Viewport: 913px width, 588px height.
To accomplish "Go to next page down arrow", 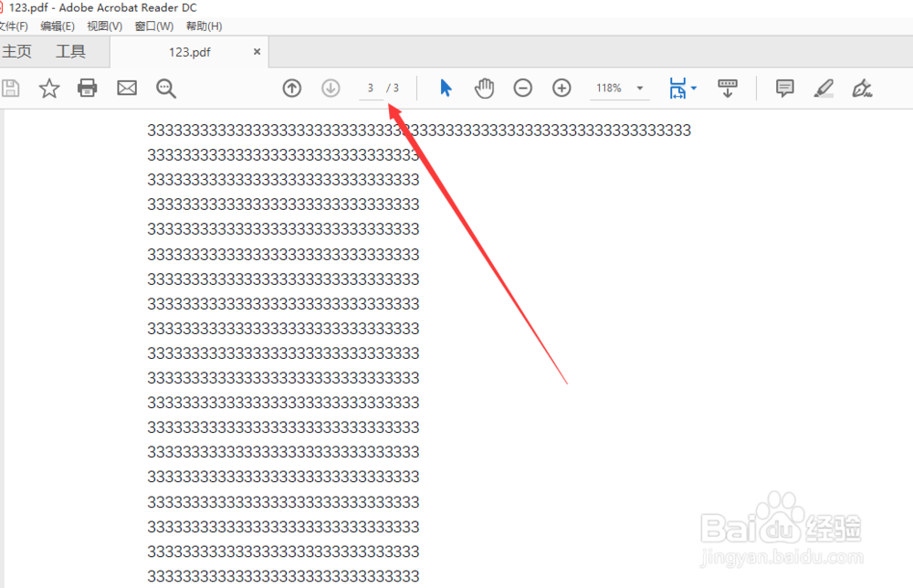I will (331, 88).
